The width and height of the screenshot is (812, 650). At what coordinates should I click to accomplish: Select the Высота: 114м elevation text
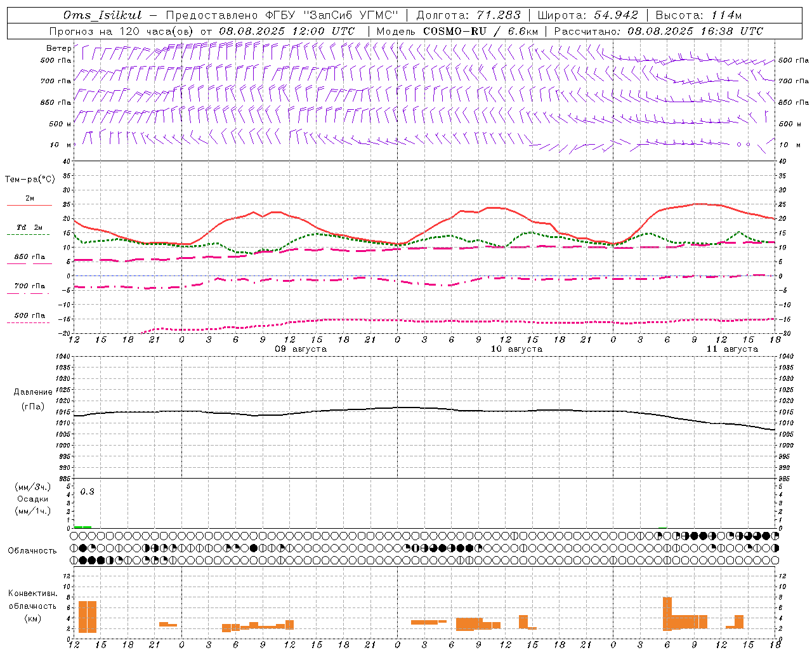(698, 15)
